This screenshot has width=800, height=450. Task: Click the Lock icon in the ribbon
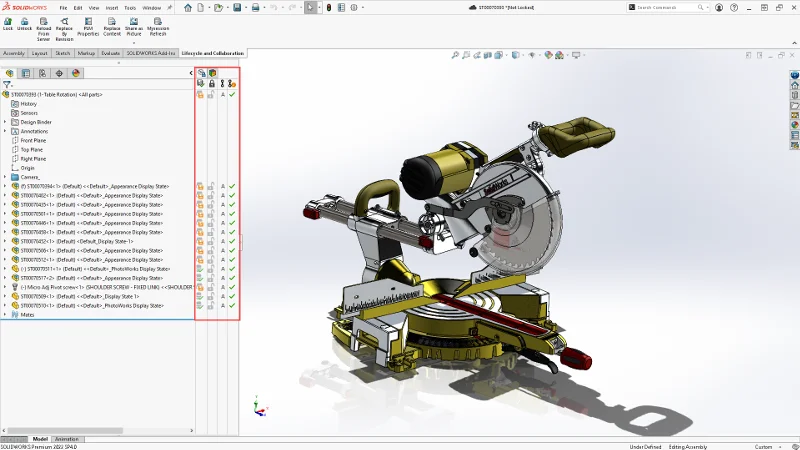pos(8,22)
